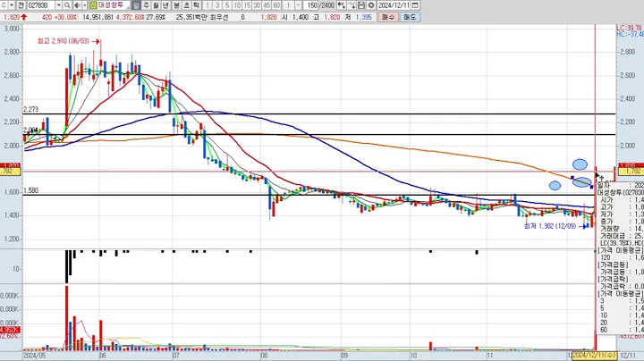Click the bar count field 150/2400
The width and height of the screenshot is (644, 361).
pyautogui.click(x=321, y=5)
